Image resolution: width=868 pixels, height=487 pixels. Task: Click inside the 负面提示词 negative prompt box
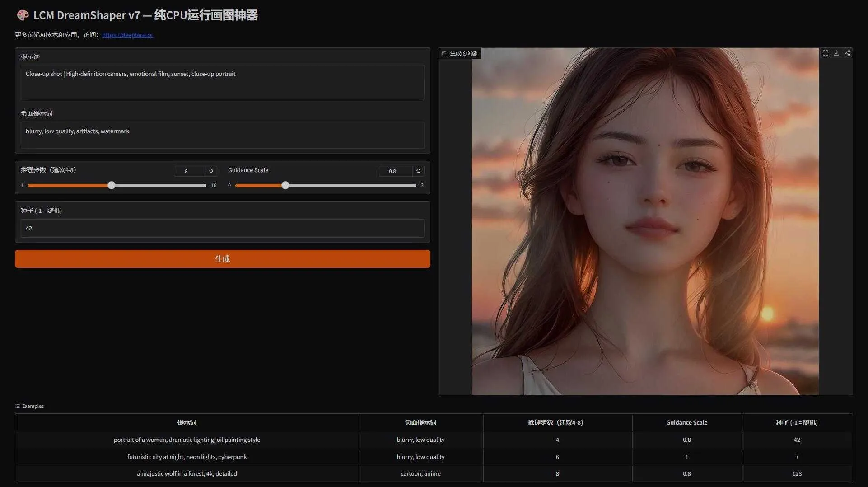[222, 135]
